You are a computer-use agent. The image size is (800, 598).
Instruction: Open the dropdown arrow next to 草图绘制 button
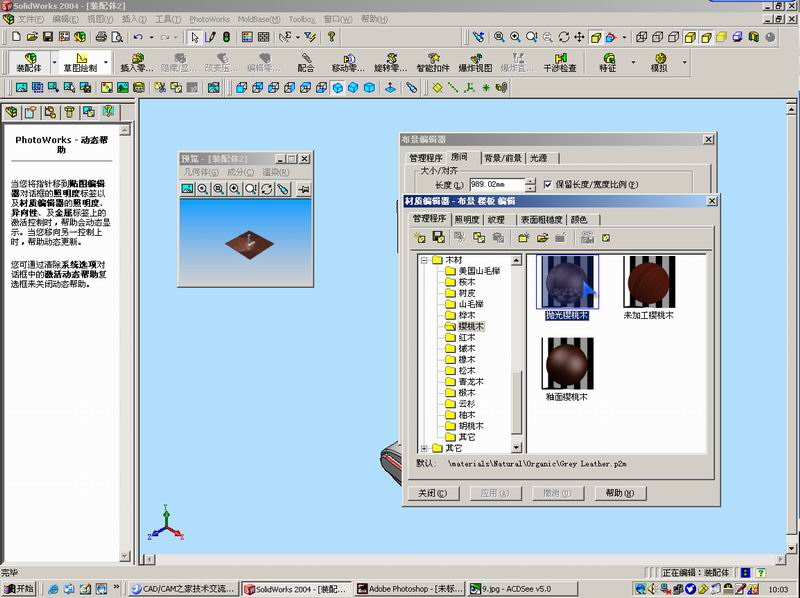tap(106, 62)
